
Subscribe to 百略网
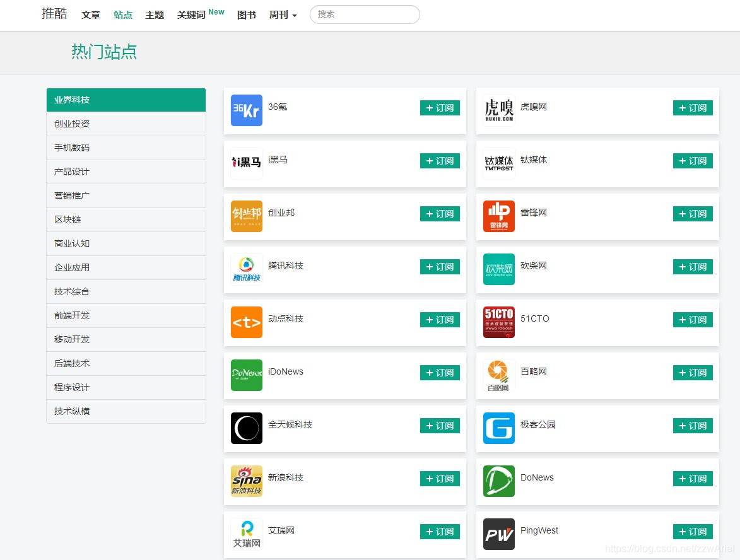tap(693, 373)
